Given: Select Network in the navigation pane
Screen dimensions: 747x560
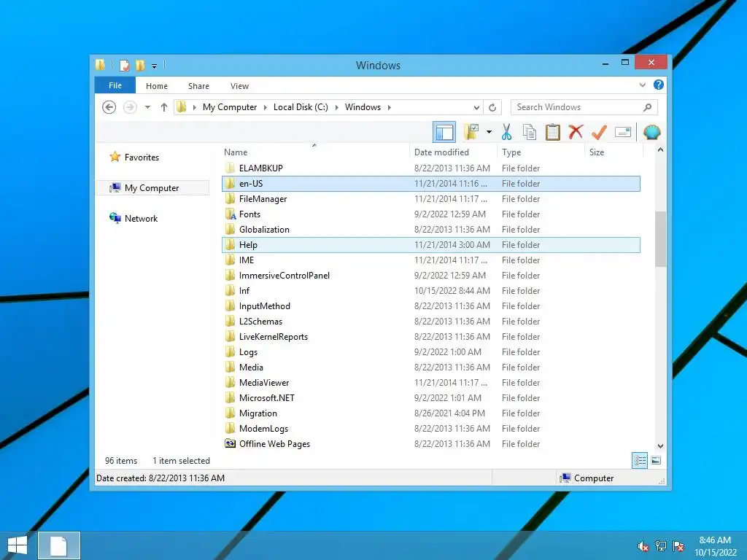Looking at the screenshot, I should pos(141,219).
